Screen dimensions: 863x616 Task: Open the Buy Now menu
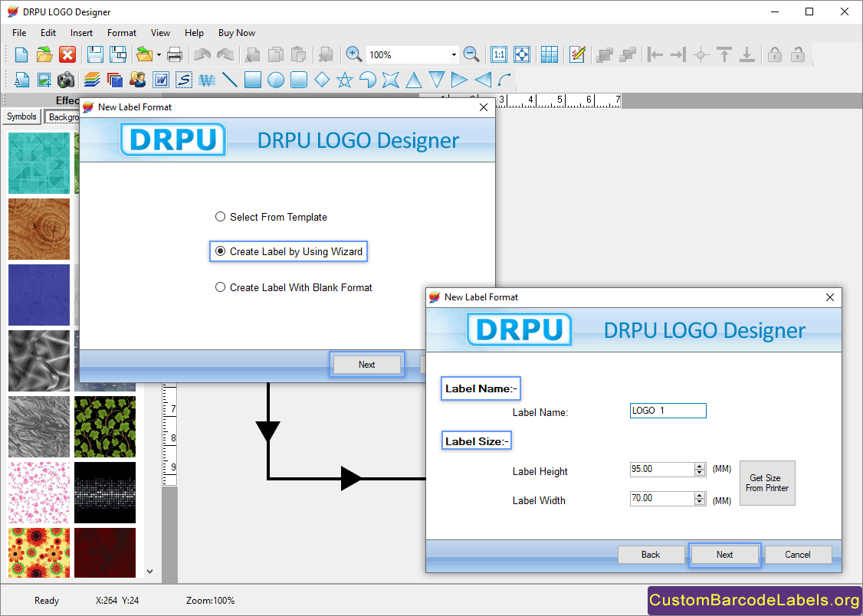[x=237, y=33]
